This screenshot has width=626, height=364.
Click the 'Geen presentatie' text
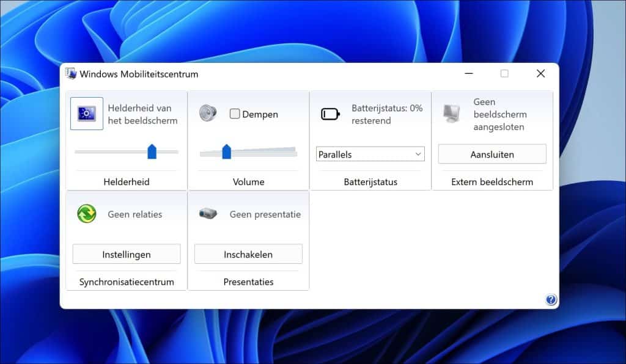[x=265, y=214]
